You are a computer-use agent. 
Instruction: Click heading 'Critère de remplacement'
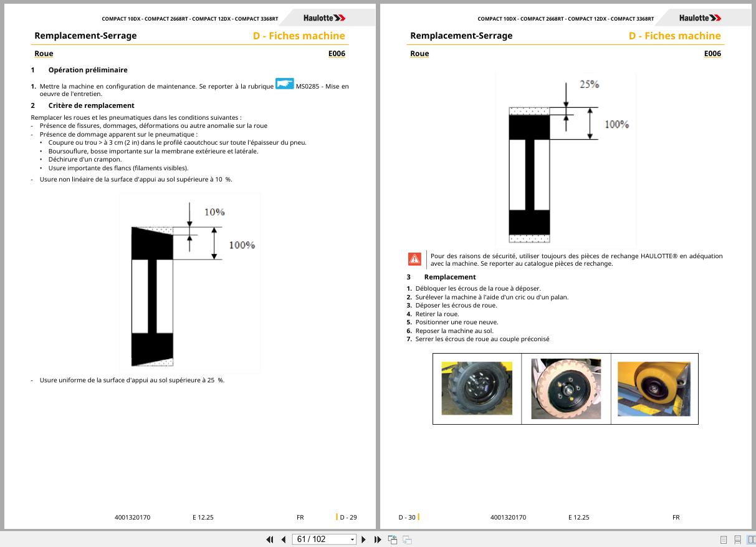click(x=91, y=105)
